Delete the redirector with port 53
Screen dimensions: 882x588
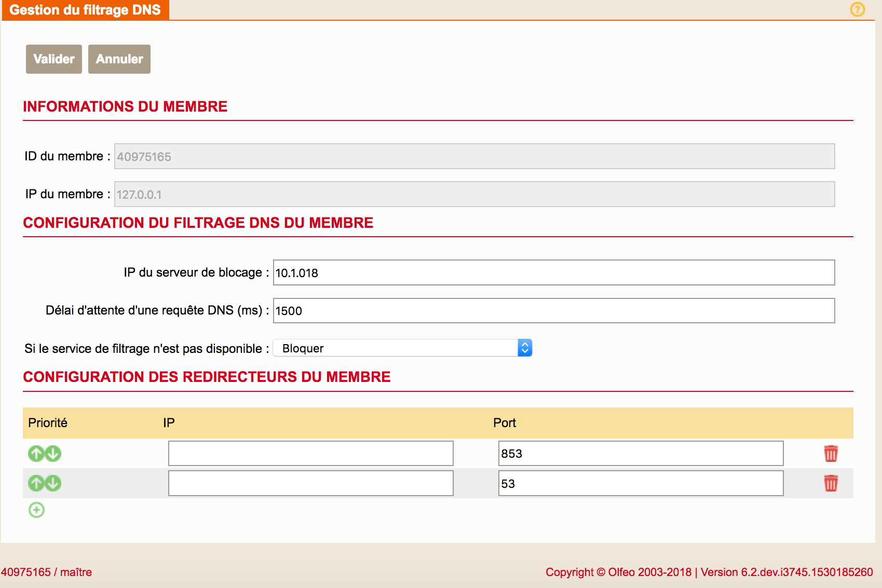coord(831,483)
